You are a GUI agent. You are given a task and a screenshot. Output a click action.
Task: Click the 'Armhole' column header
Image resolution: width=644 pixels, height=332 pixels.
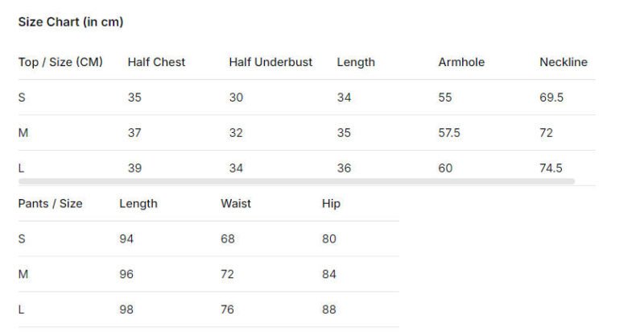(461, 62)
